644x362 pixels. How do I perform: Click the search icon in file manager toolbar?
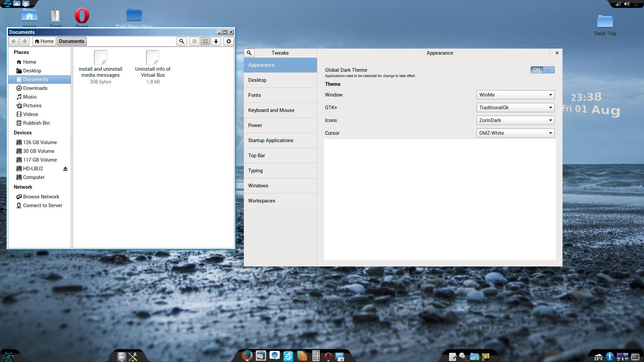(x=181, y=41)
